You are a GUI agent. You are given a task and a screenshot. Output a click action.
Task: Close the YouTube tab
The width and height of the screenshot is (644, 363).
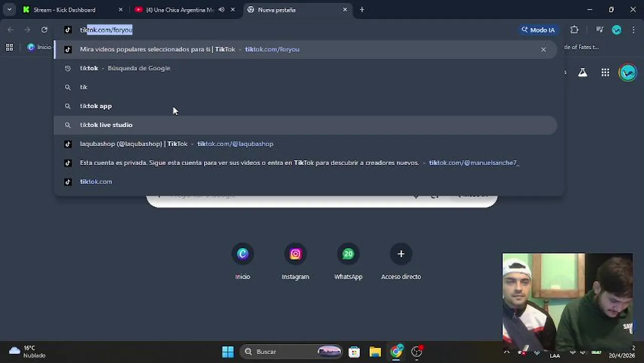(233, 10)
